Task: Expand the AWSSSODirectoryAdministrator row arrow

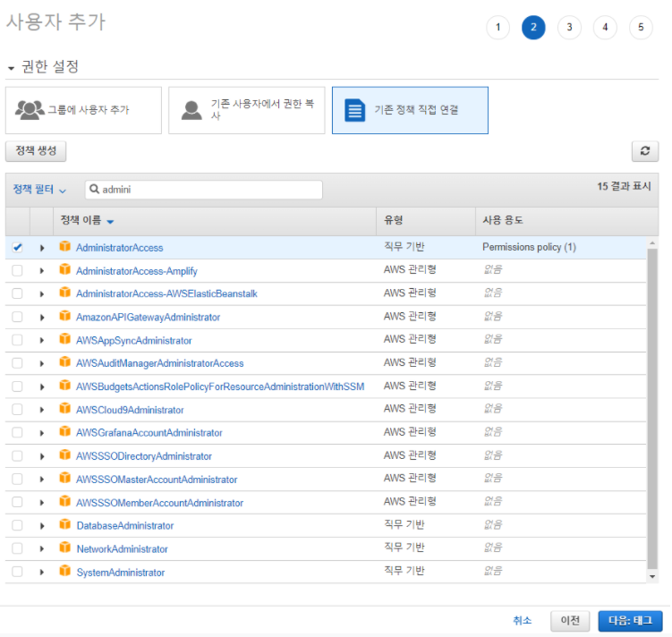Action: tap(42, 456)
